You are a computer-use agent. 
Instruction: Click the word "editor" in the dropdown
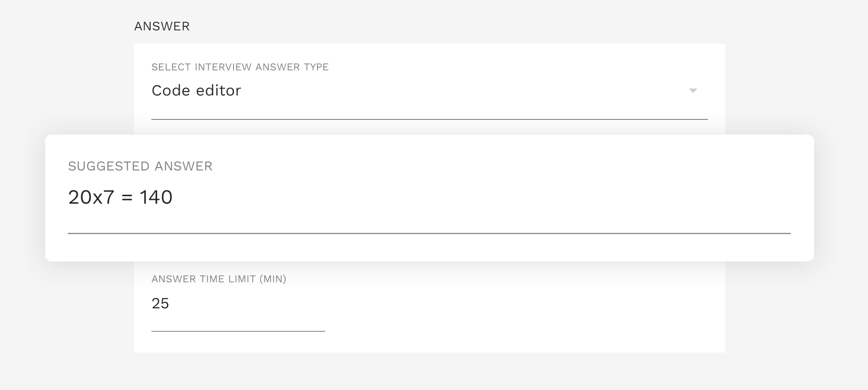pyautogui.click(x=218, y=91)
